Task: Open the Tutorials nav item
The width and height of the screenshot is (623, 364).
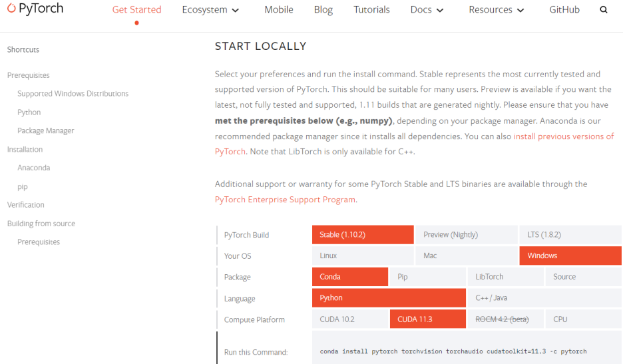Action: (371, 9)
